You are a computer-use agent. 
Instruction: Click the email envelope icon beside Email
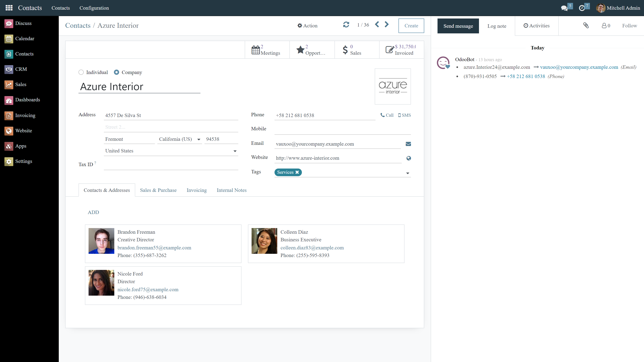(x=408, y=144)
